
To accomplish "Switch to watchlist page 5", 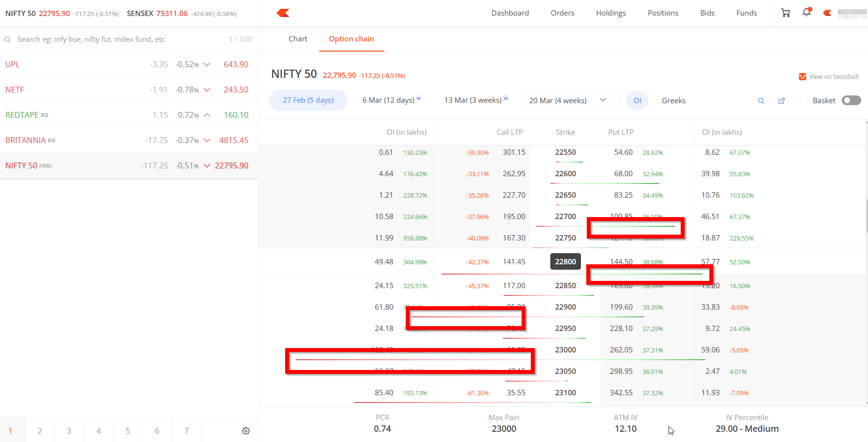I will point(128,431).
